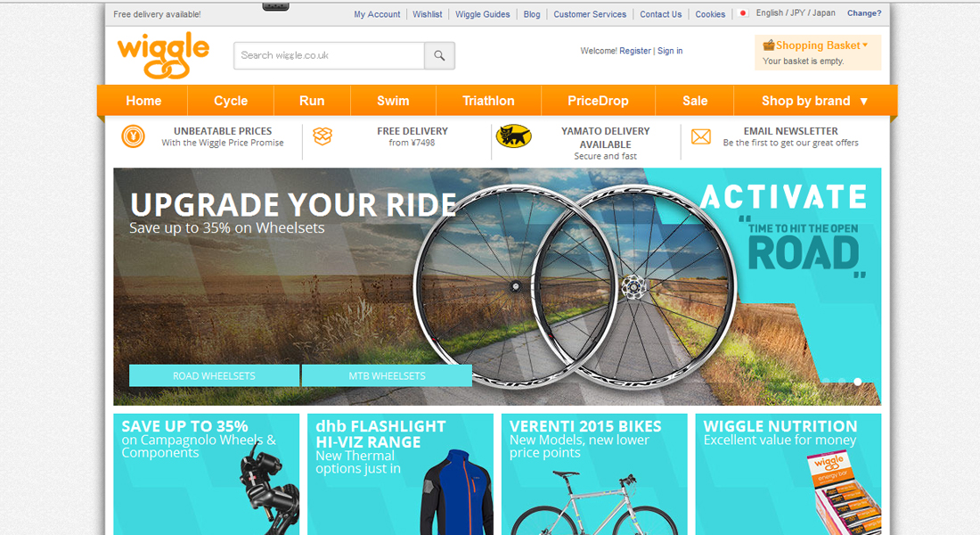Click the Email Newsletter heading
The width and height of the screenshot is (980, 535).
(x=790, y=131)
